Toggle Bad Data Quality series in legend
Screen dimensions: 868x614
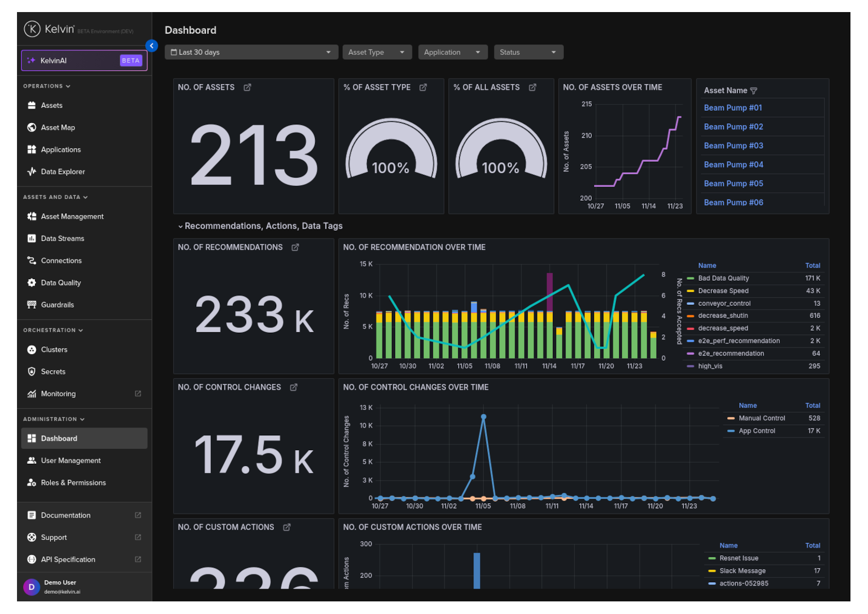pyautogui.click(x=723, y=278)
